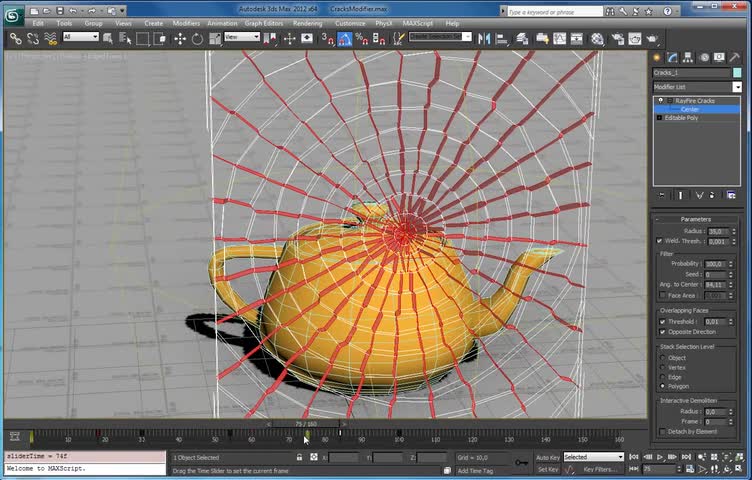Open the reference coordinate View dropdown
The width and height of the screenshot is (752, 480).
click(241, 37)
